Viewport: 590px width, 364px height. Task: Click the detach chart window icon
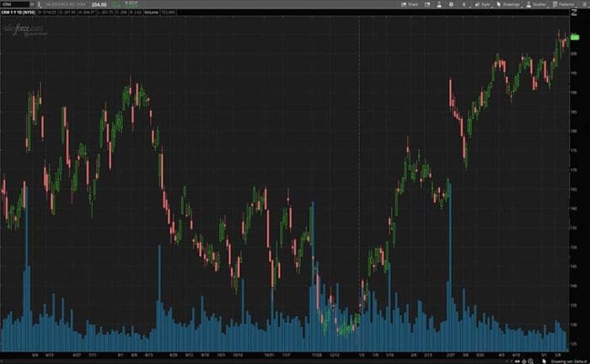(x=427, y=4)
